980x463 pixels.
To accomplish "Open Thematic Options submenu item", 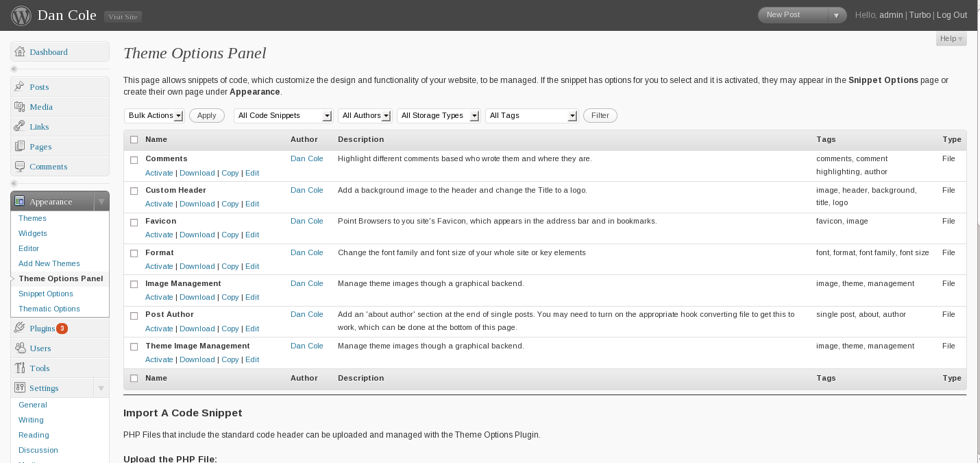I will pos(49,309).
